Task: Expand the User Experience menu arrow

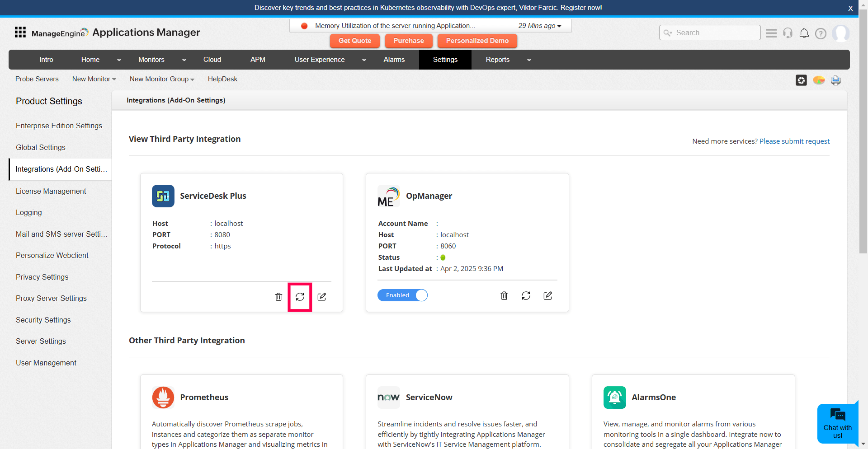Action: click(x=364, y=60)
